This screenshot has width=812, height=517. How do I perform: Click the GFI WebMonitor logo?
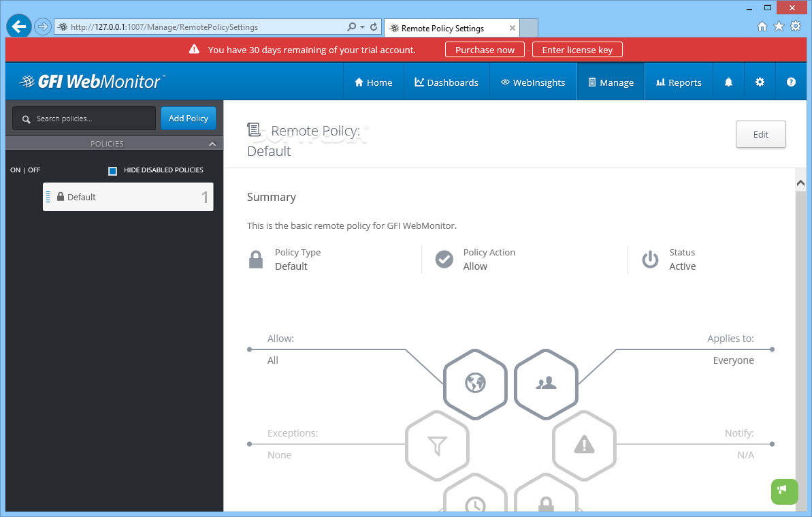pyautogui.click(x=92, y=81)
